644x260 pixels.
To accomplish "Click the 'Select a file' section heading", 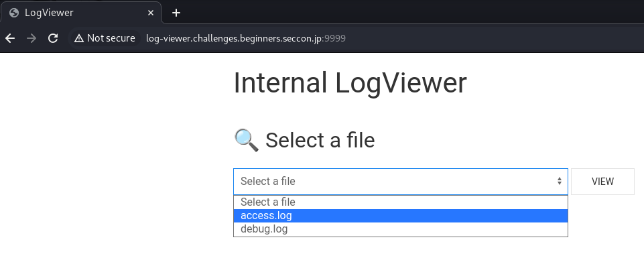I will [320, 140].
